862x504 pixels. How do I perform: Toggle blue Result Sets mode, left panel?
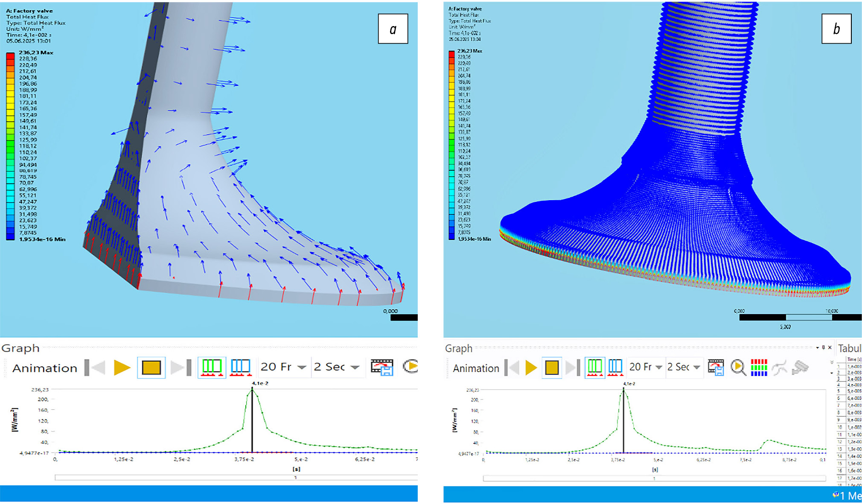point(240,367)
